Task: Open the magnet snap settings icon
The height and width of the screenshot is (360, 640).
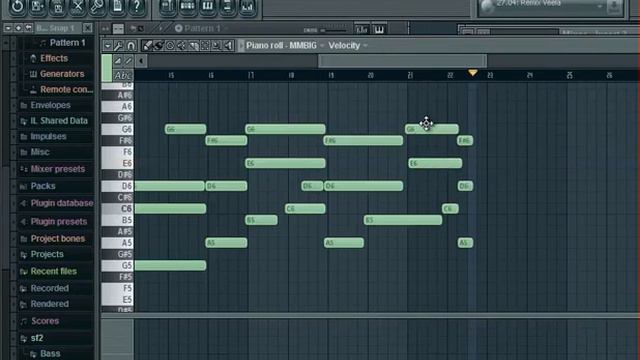Action: tap(131, 45)
